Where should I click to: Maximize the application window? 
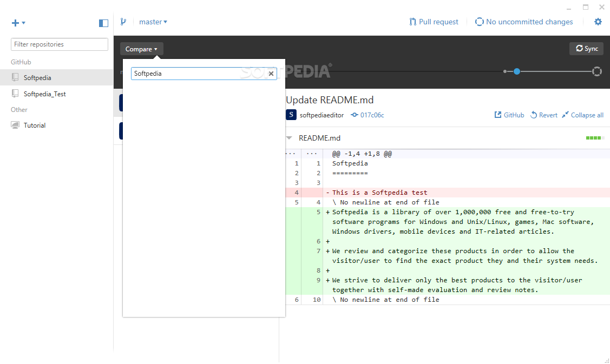[x=586, y=8]
